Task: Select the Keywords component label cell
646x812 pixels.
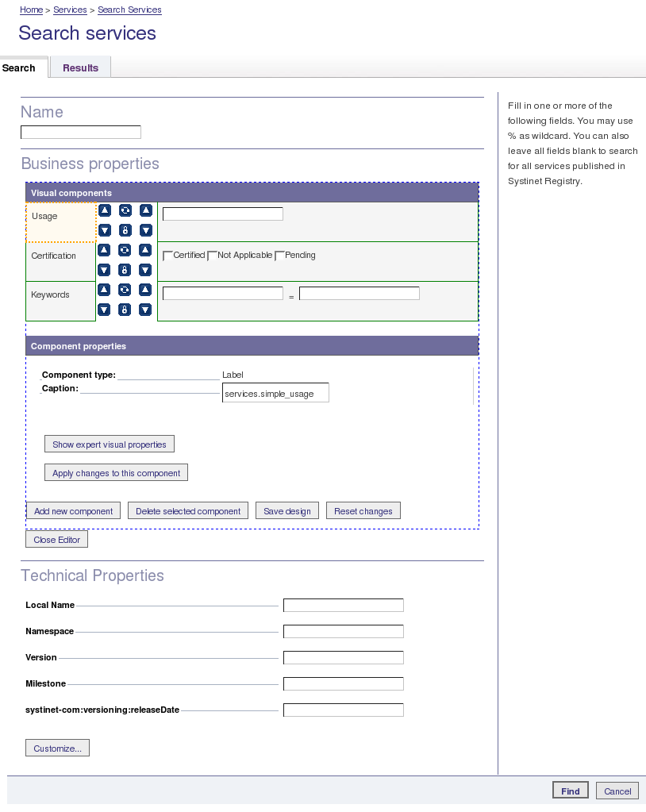Action: [x=61, y=302]
